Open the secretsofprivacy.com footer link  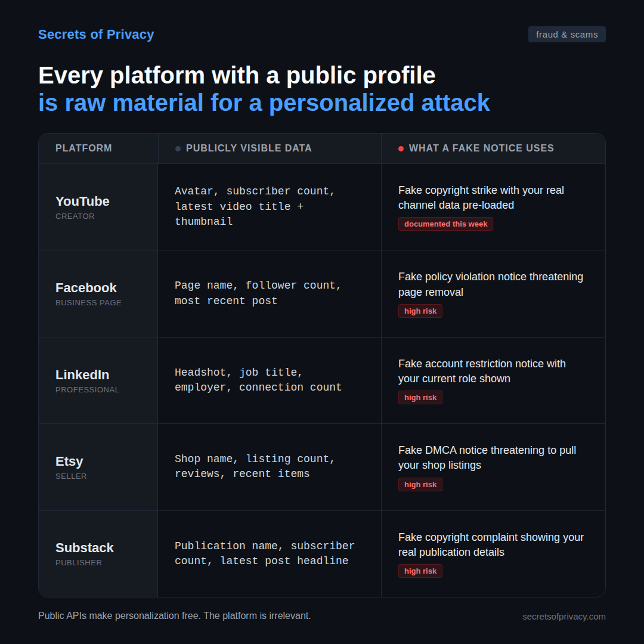coord(564,617)
